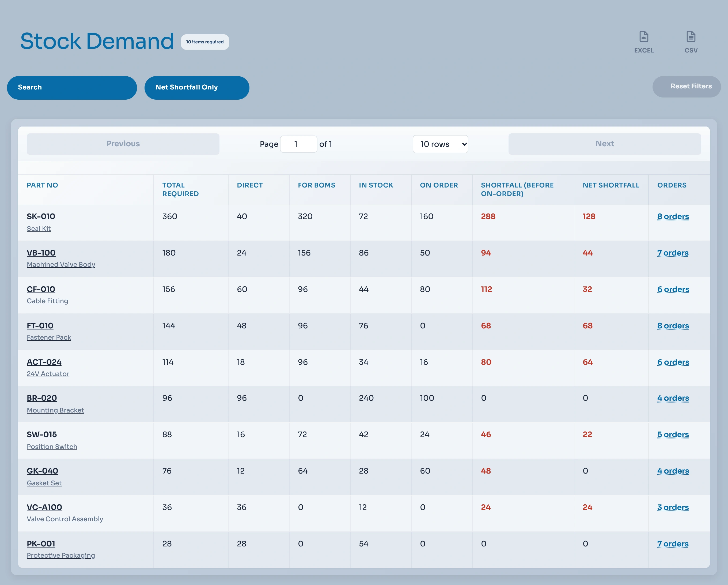This screenshot has height=585, width=728.
Task: View the 8 orders for FT-010
Action: [x=673, y=326]
